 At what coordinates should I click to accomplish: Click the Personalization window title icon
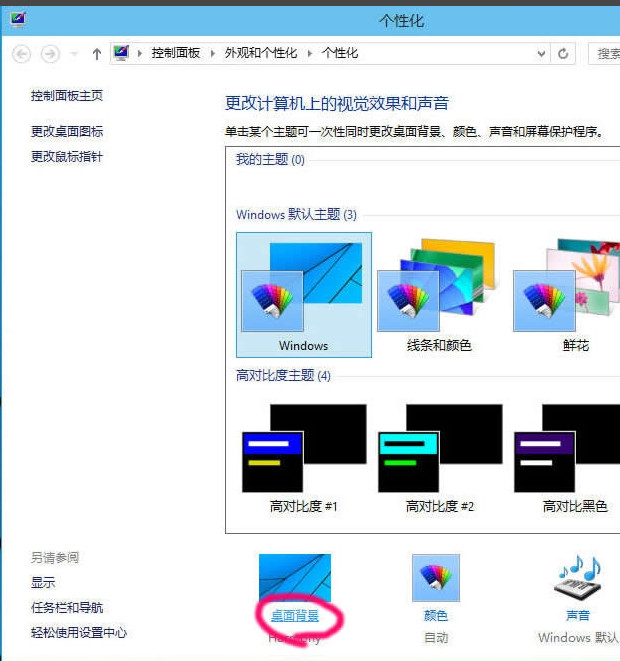[18, 20]
